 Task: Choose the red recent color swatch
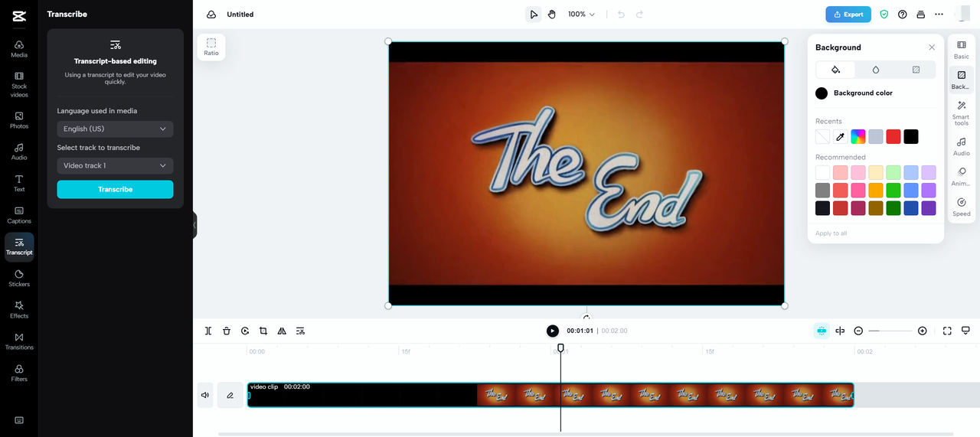click(x=893, y=137)
